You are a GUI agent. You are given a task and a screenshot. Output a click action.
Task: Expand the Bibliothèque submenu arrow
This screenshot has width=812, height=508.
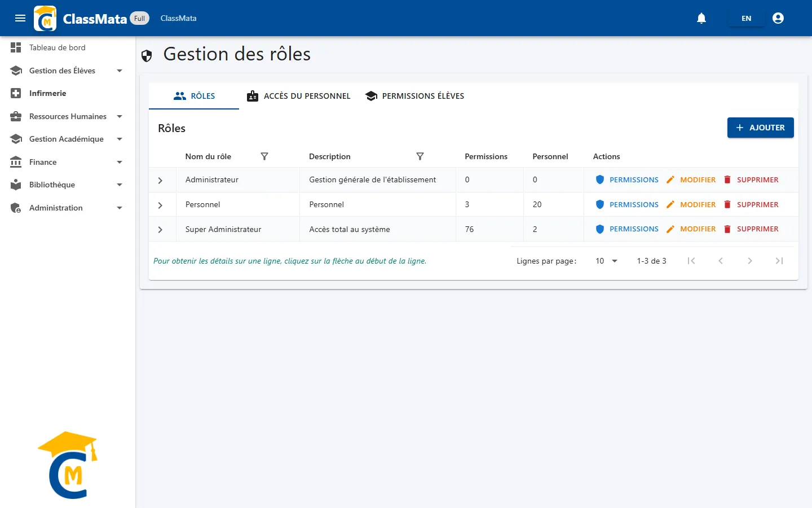[120, 185]
